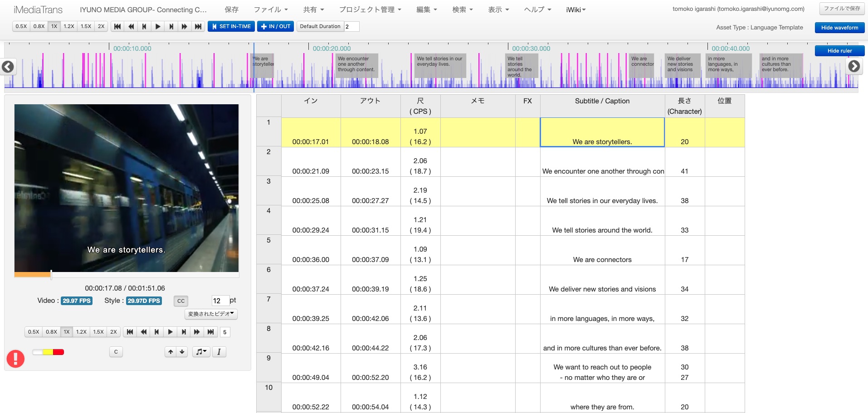The image size is (868, 413).
Task: Step forward one frame under video preview
Action: (x=184, y=332)
